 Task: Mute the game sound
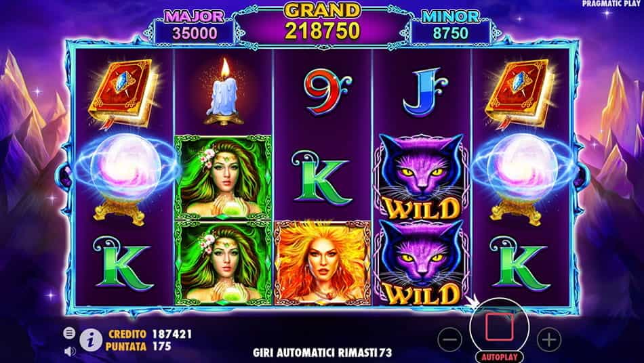tap(70, 351)
